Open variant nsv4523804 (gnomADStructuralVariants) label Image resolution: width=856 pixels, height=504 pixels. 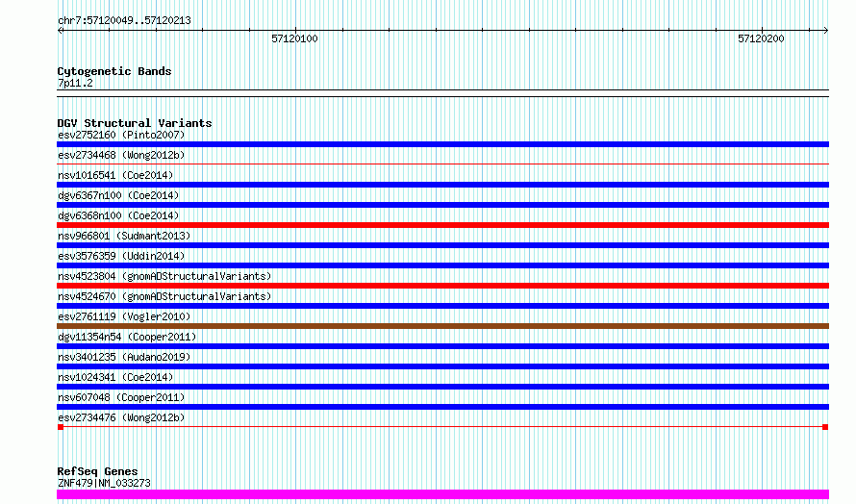(164, 276)
